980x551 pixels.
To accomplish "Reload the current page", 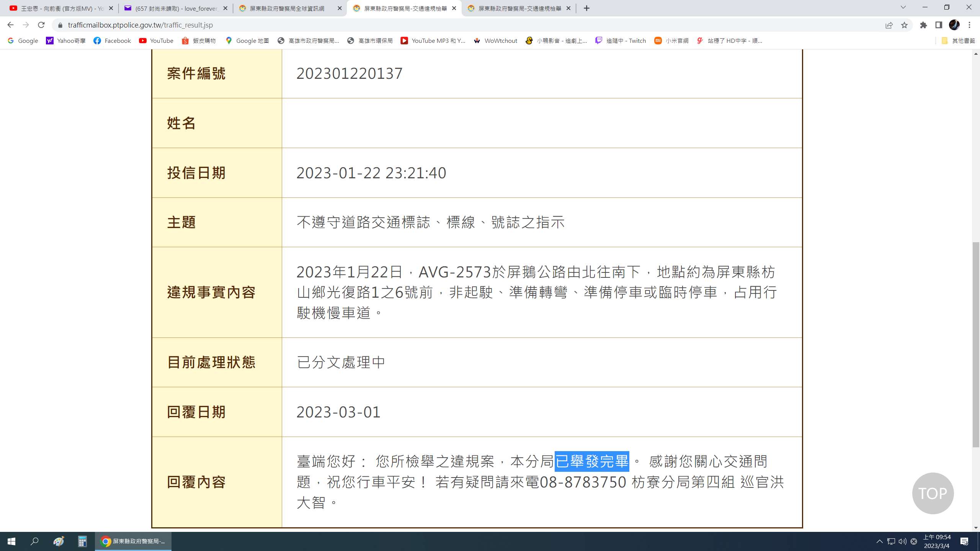I will pyautogui.click(x=41, y=25).
